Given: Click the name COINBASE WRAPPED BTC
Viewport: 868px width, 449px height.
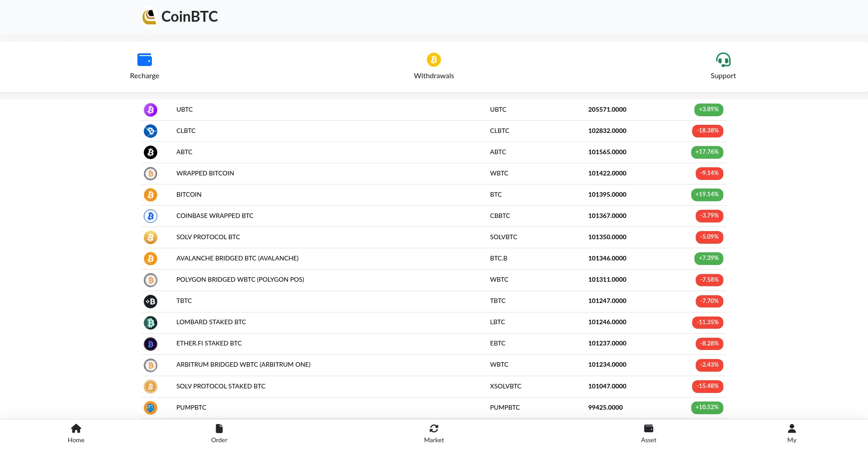Looking at the screenshot, I should [x=215, y=216].
